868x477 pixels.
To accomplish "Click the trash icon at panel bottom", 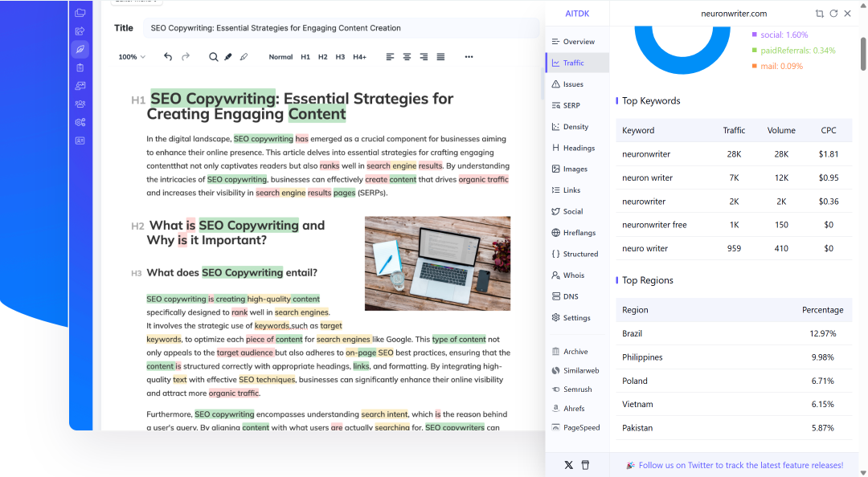I will [586, 465].
